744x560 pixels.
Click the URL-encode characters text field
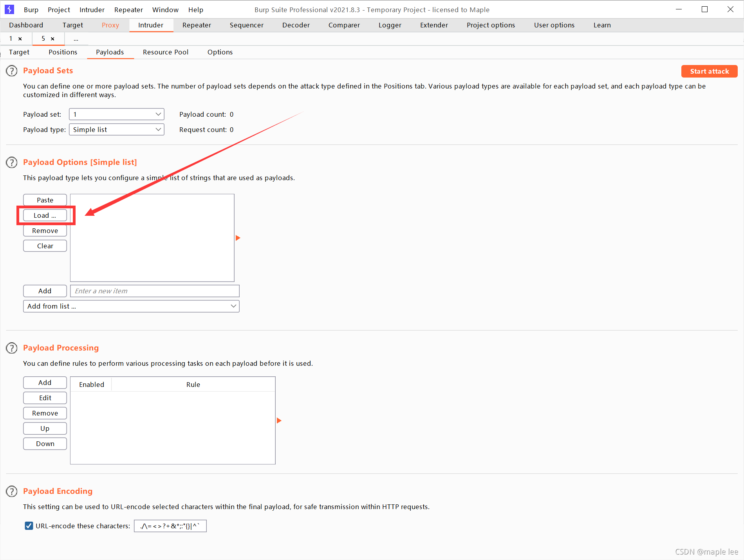pyautogui.click(x=170, y=526)
